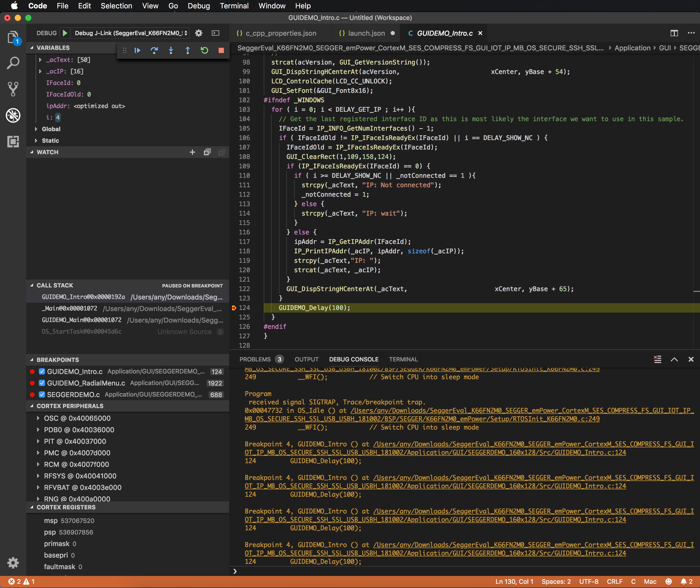Toggle the breakpoint at line 124 gutter
Image resolution: width=700 pixels, height=588 pixels.
coord(234,308)
